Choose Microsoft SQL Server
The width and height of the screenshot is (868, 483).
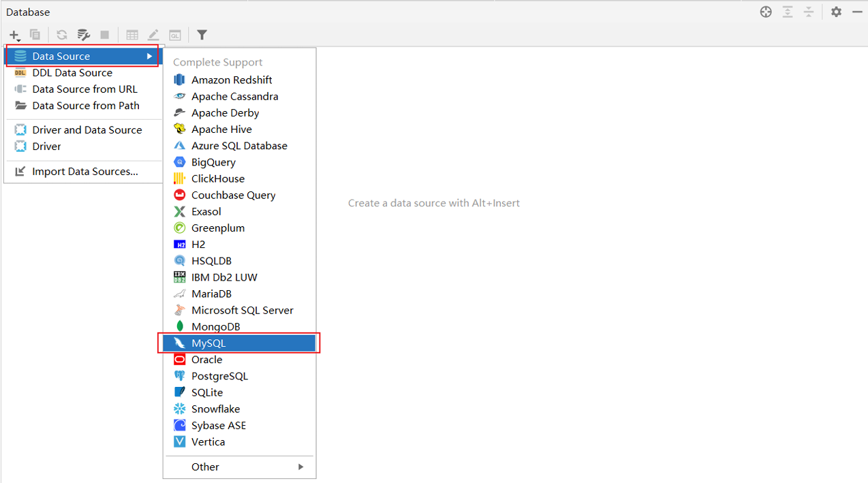click(x=239, y=310)
